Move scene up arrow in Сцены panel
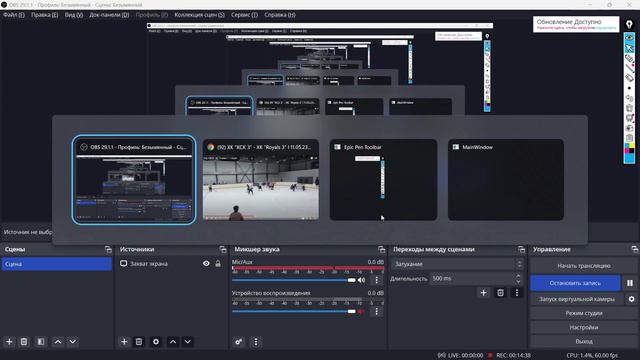This screenshot has height=360, width=640. tap(58, 342)
